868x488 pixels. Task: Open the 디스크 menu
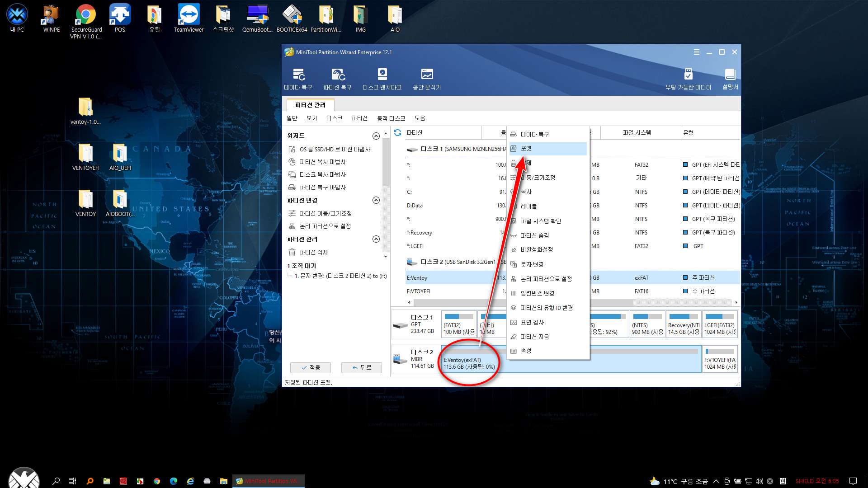335,118
